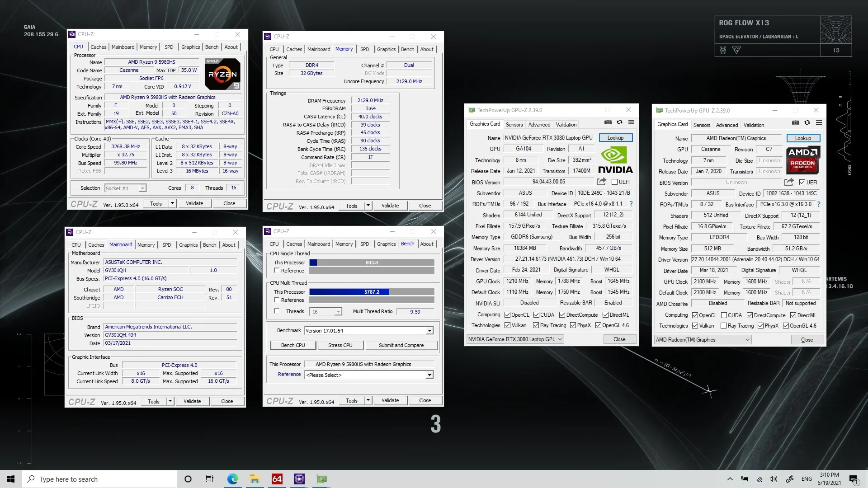Expand Tools dropdown arrow in CPU-Z Memory window

pos(368,206)
